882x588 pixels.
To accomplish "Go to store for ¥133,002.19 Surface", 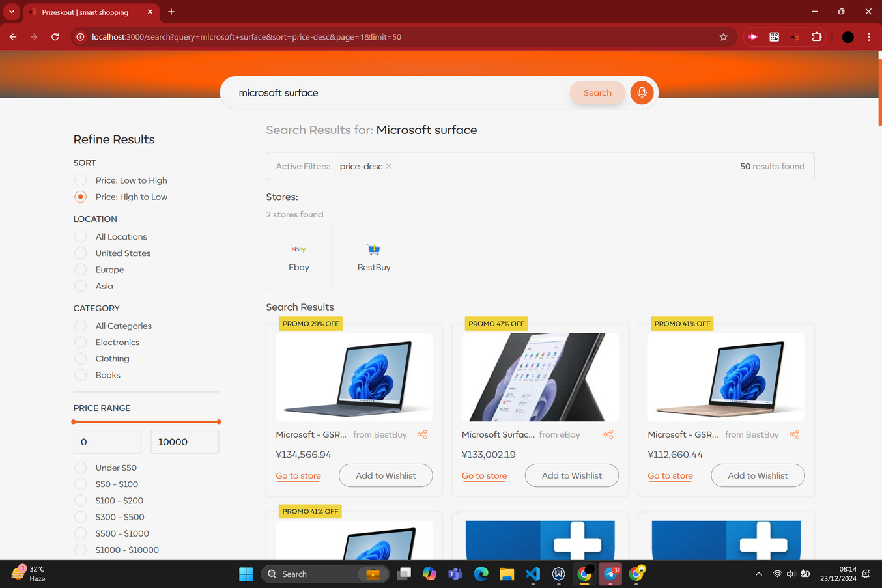I will [x=484, y=476].
